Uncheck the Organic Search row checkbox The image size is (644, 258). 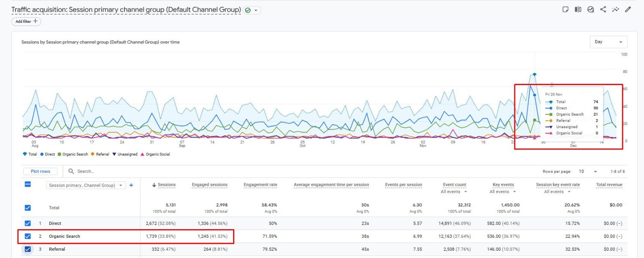point(28,236)
